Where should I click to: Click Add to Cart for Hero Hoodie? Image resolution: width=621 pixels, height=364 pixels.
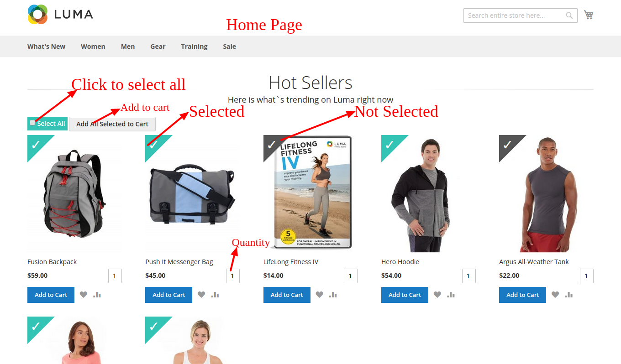tap(405, 295)
